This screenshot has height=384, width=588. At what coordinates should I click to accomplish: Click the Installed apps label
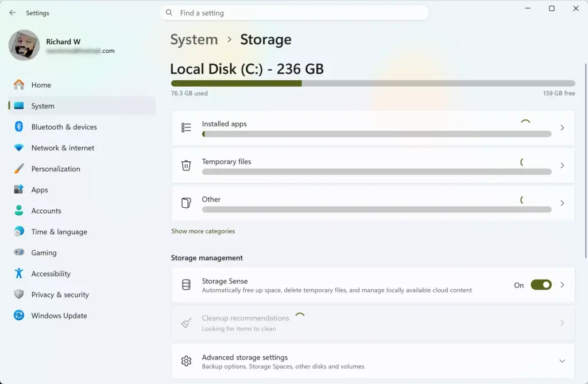[225, 124]
